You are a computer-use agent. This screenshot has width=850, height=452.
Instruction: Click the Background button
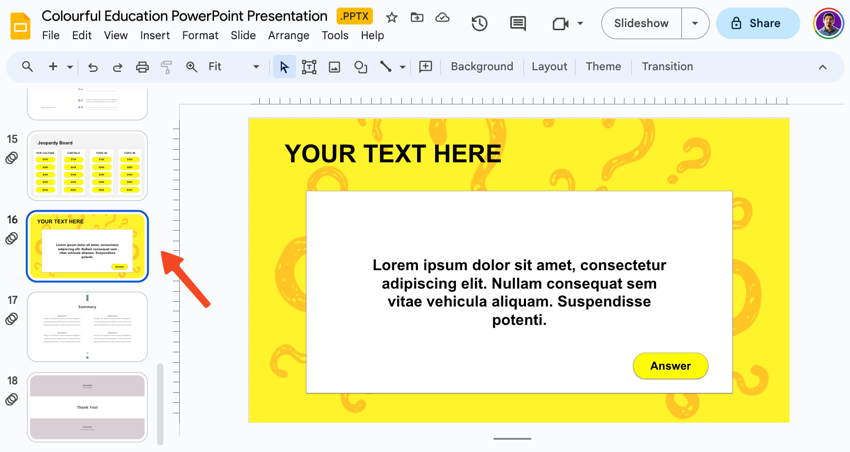point(481,67)
